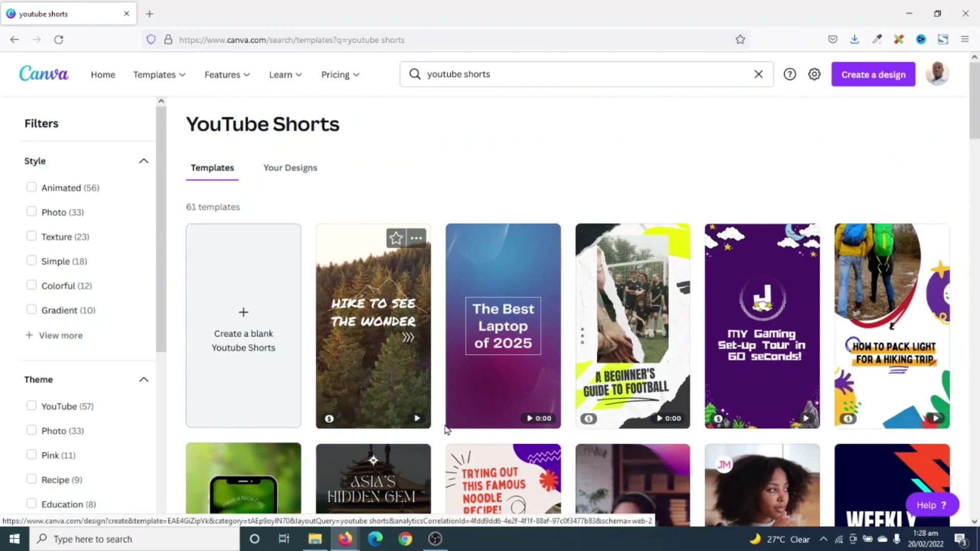The height and width of the screenshot is (551, 980).
Task: Go to Home in navigation
Action: click(103, 74)
